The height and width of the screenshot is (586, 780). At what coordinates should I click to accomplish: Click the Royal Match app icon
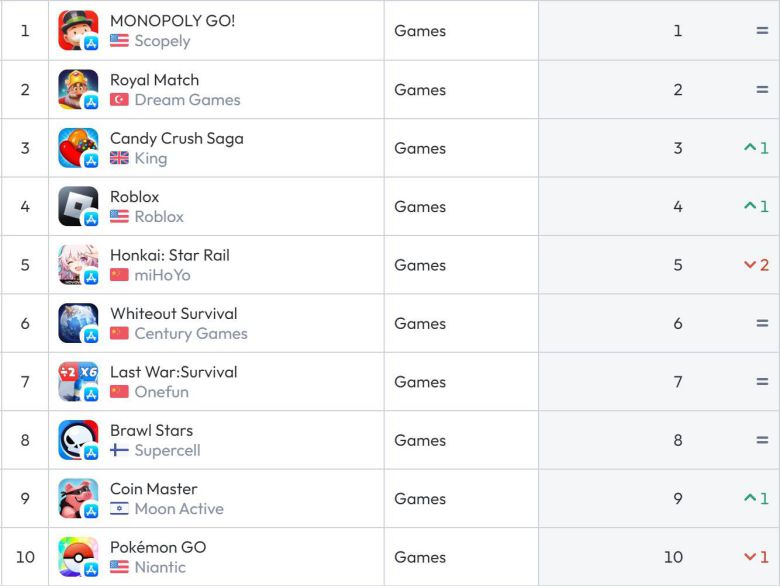coord(78,90)
